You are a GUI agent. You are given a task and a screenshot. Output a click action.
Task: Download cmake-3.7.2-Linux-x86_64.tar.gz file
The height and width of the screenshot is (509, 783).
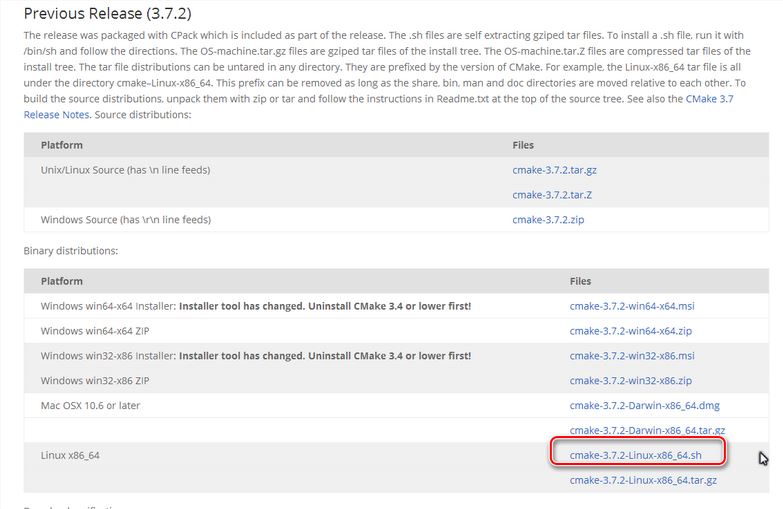click(x=643, y=481)
